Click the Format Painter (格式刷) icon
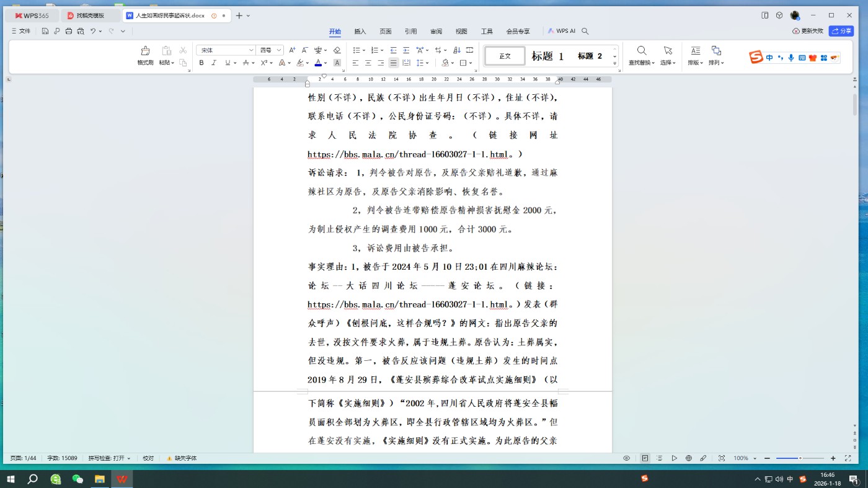The image size is (868, 488). coord(145,55)
